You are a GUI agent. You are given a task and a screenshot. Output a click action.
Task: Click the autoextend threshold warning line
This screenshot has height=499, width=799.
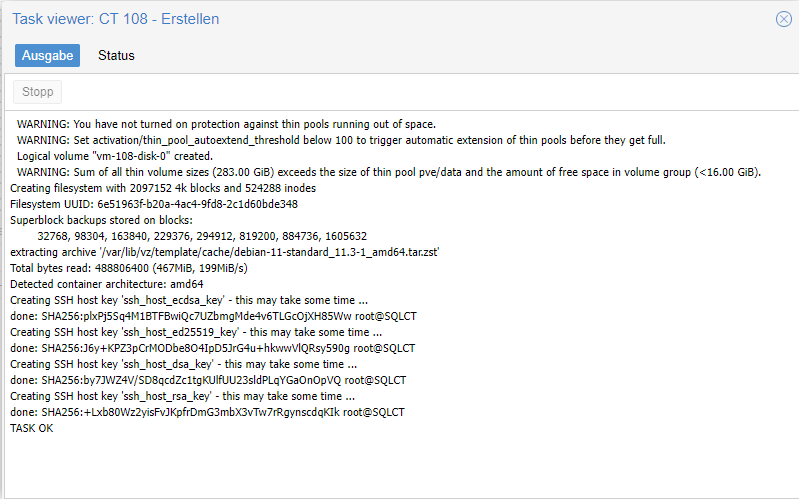(341, 140)
